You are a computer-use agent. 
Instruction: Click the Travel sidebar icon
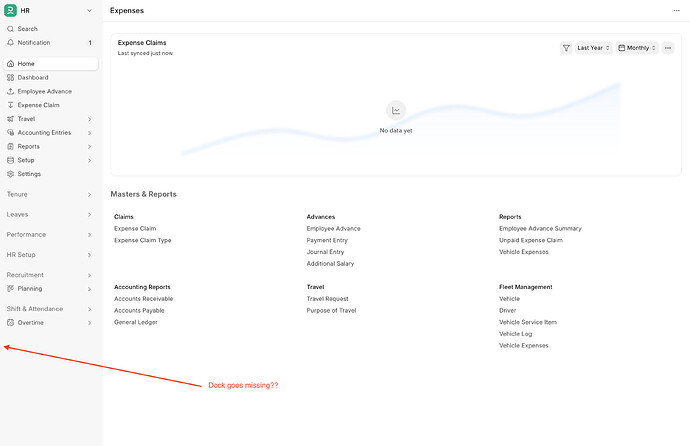point(11,119)
